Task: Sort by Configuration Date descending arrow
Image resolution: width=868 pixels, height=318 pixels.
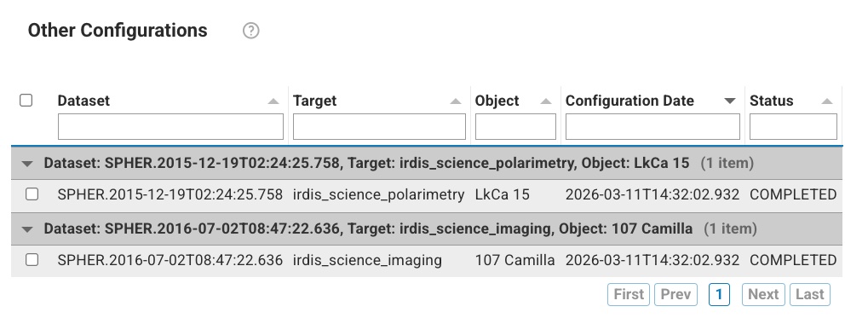Action: pyautogui.click(x=730, y=101)
